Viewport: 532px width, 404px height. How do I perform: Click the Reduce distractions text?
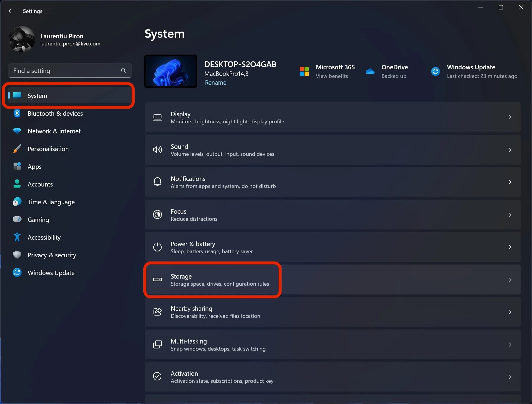(x=194, y=219)
